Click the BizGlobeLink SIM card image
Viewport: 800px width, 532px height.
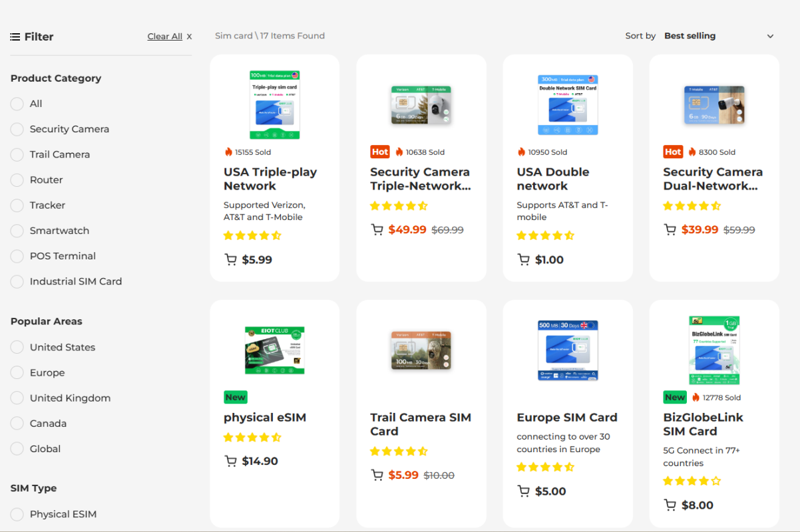pyautogui.click(x=714, y=350)
